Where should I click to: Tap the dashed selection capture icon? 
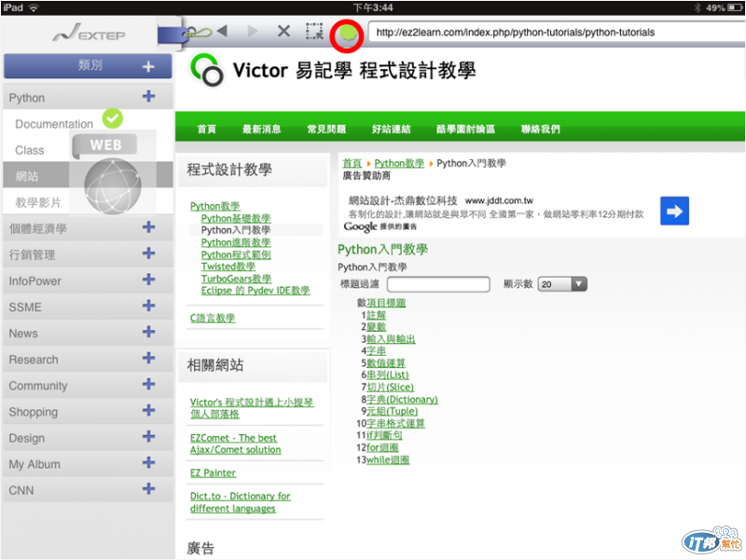[x=314, y=32]
